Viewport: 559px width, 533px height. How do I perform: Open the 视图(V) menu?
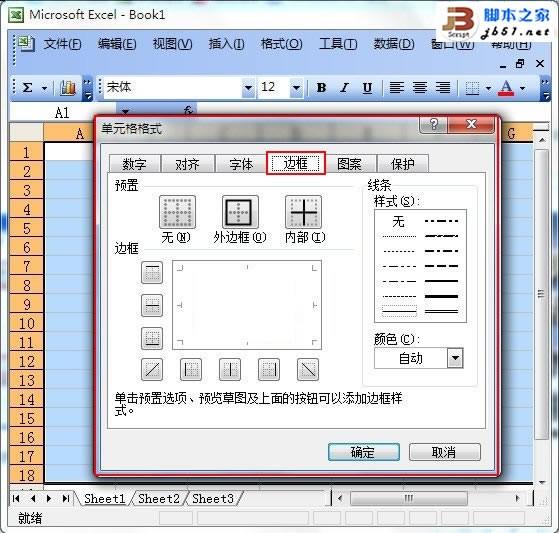coord(173,44)
